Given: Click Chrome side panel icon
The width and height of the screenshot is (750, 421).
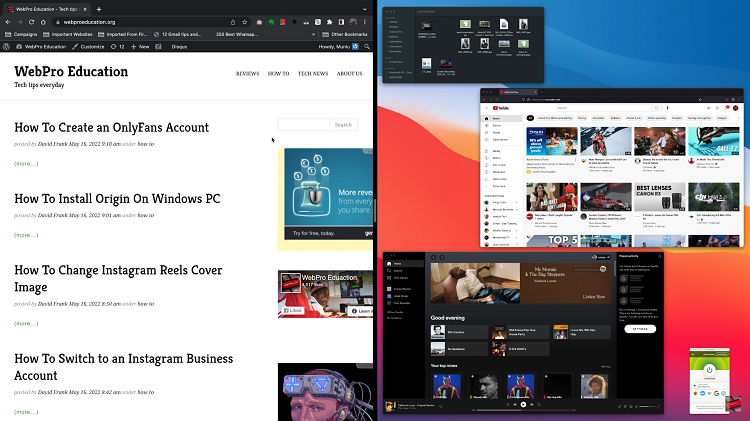Looking at the screenshot, I should [x=341, y=22].
